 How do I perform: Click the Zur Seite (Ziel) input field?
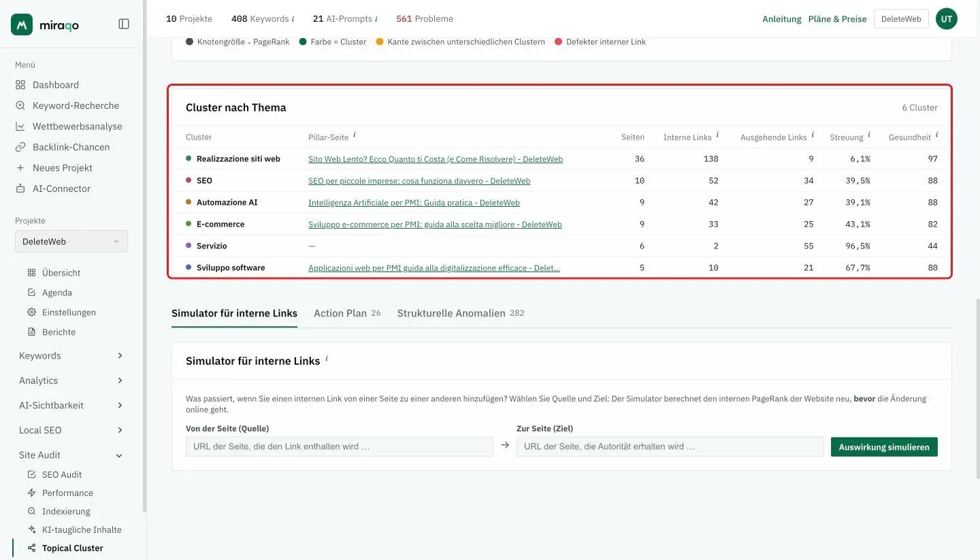pyautogui.click(x=670, y=447)
